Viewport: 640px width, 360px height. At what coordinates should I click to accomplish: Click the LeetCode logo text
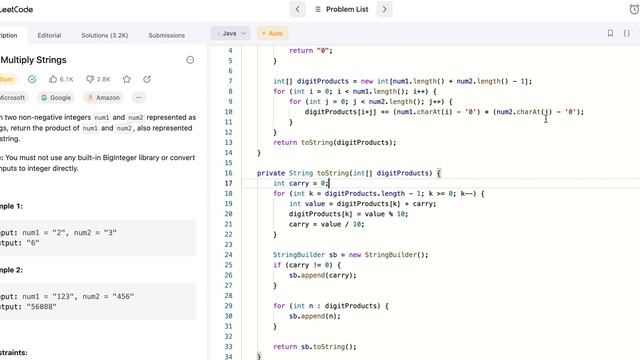point(16,9)
